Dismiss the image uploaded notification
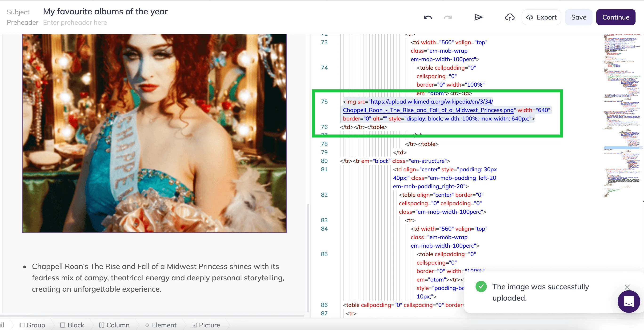Viewport: 644px width, 330px height. (x=627, y=287)
